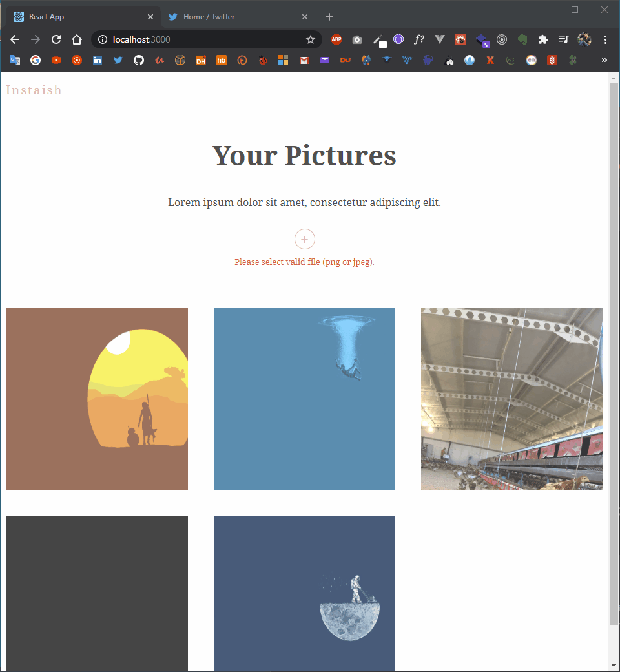Open the Google bookmark
Image resolution: width=620 pixels, height=672 pixels.
coord(36,60)
